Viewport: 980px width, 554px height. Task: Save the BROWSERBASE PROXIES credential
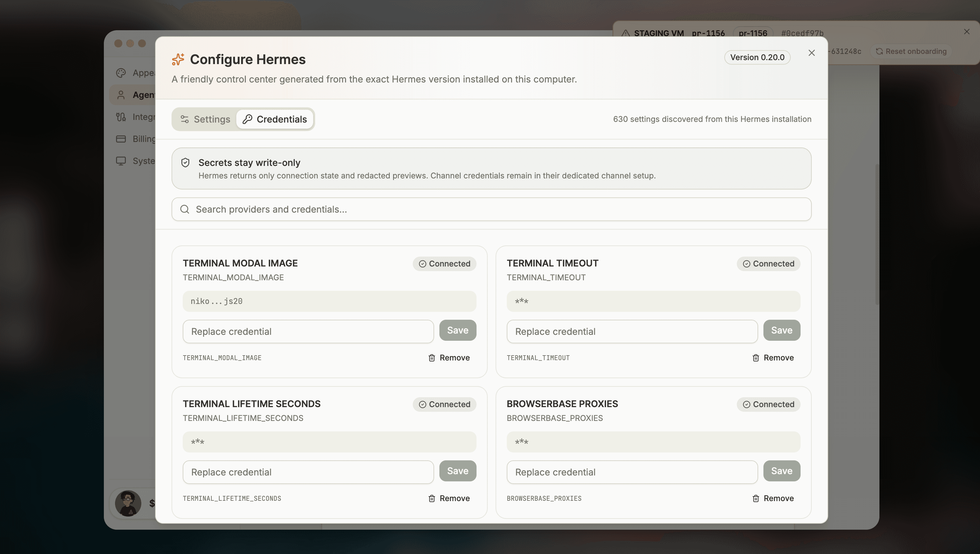pos(782,471)
